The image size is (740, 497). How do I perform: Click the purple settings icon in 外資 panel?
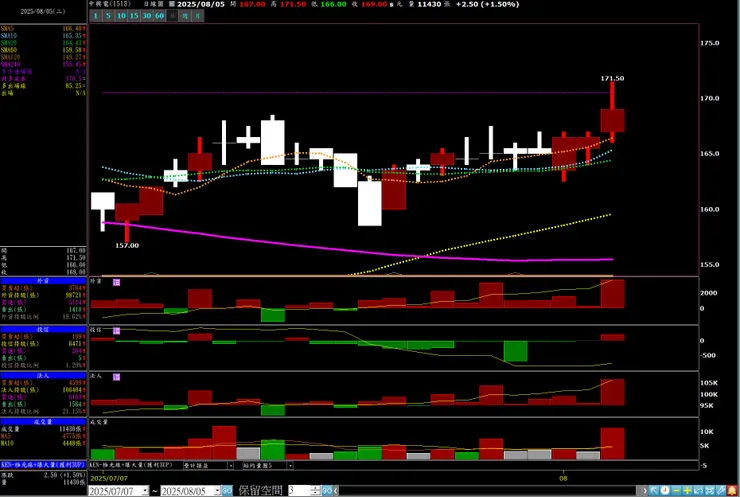[117, 282]
